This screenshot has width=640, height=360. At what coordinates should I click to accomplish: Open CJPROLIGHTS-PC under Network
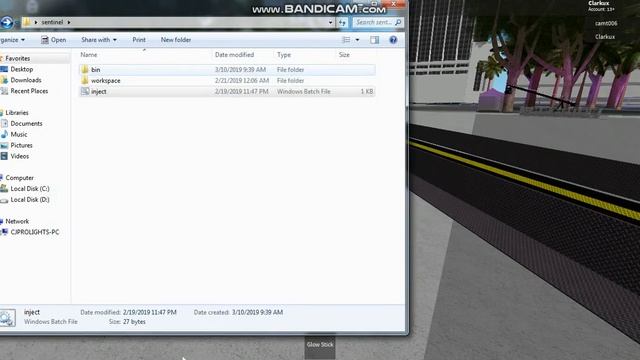(35, 232)
